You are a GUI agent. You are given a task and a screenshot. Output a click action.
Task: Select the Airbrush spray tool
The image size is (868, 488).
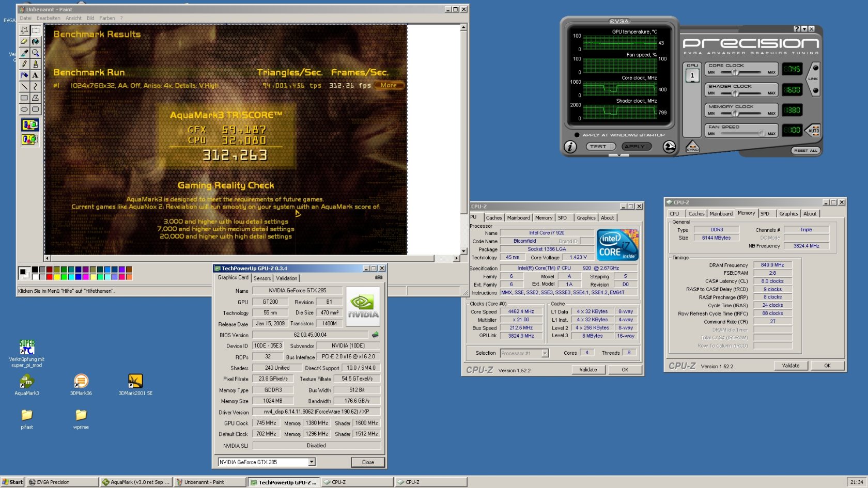click(24, 75)
